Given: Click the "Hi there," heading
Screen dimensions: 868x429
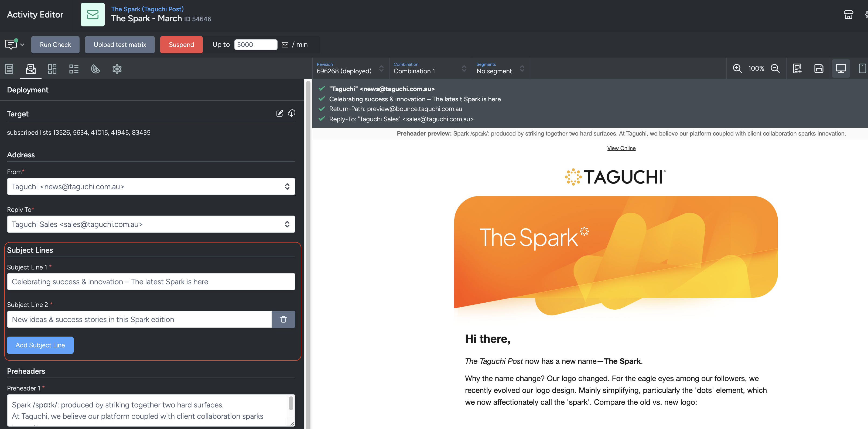Looking at the screenshot, I should pyautogui.click(x=488, y=339).
